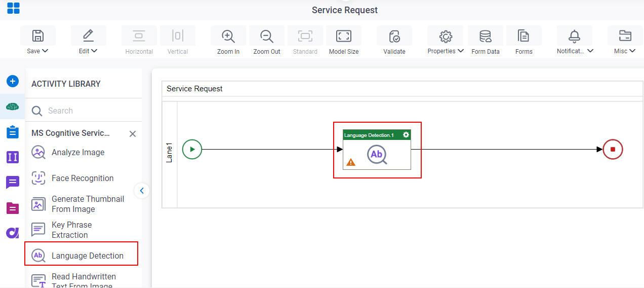
Task: Open the Forms icon
Action: [524, 36]
